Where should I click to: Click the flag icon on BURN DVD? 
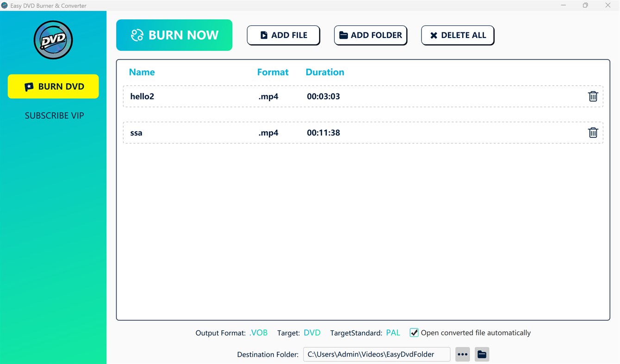tap(29, 86)
